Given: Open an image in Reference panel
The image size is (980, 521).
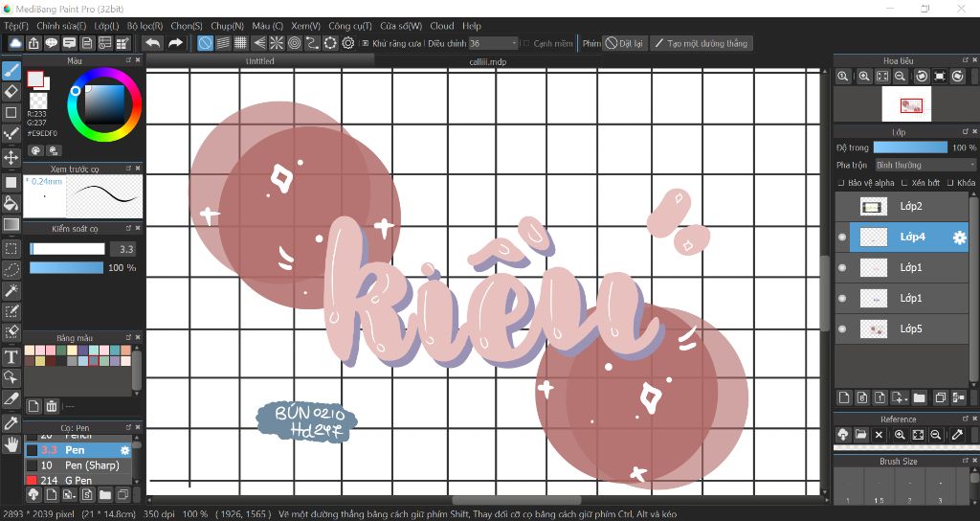Looking at the screenshot, I should 860,435.
